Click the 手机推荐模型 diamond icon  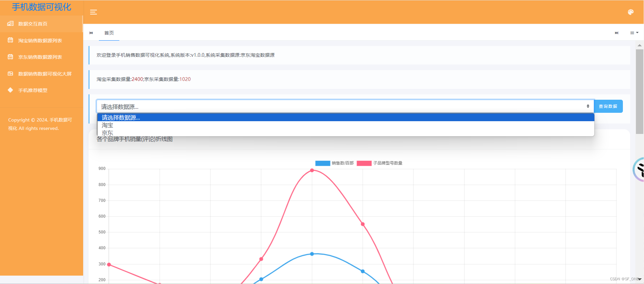click(x=10, y=90)
